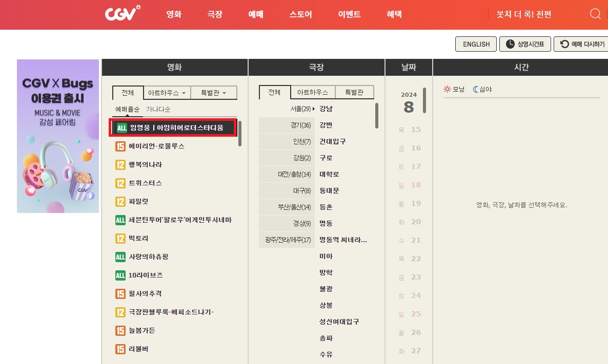Click the green ALL rating badge beside 사랑의하츄핑
This screenshot has width=608, height=364.
[x=120, y=256]
